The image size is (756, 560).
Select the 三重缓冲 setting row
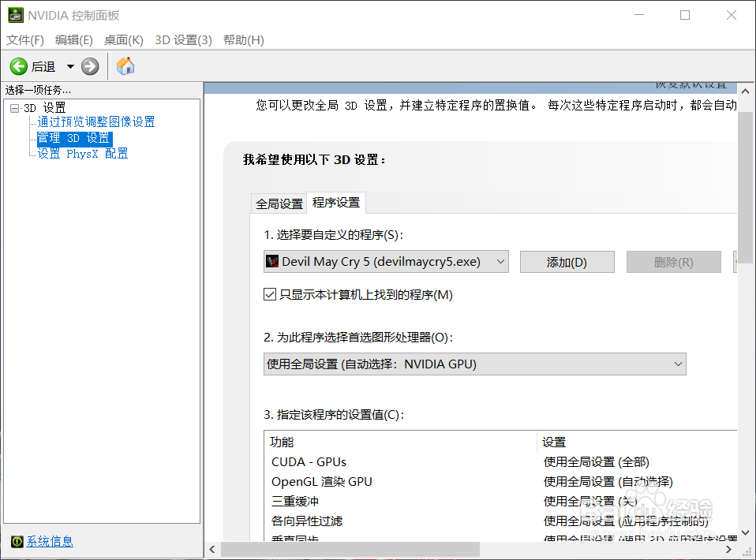(500, 502)
